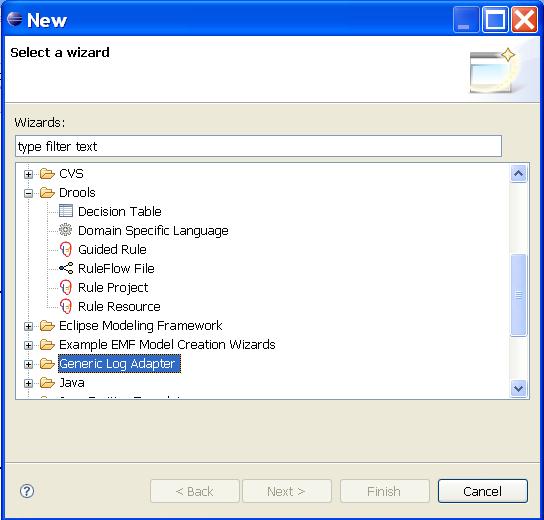Open help via the question mark icon
Screen dimensions: 544x520
(27, 491)
